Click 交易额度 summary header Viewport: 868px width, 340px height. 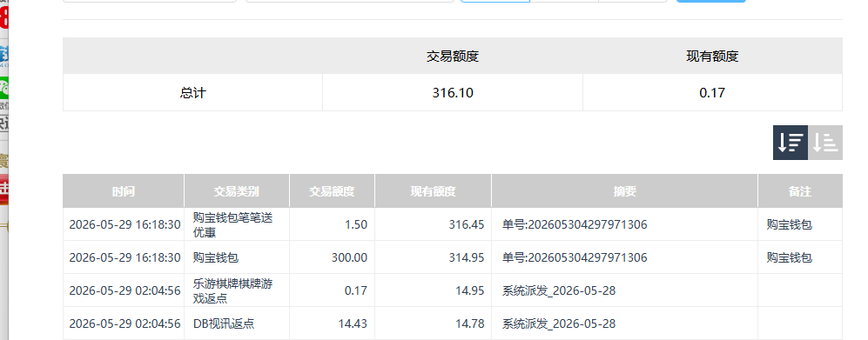pos(452,57)
